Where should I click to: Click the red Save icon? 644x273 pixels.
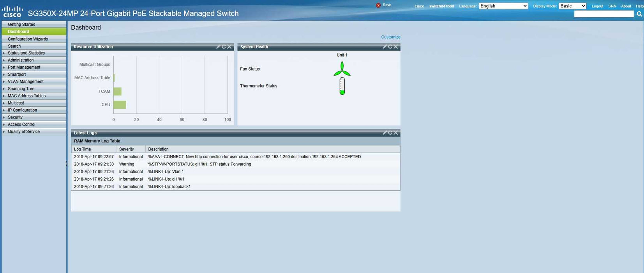click(x=378, y=5)
